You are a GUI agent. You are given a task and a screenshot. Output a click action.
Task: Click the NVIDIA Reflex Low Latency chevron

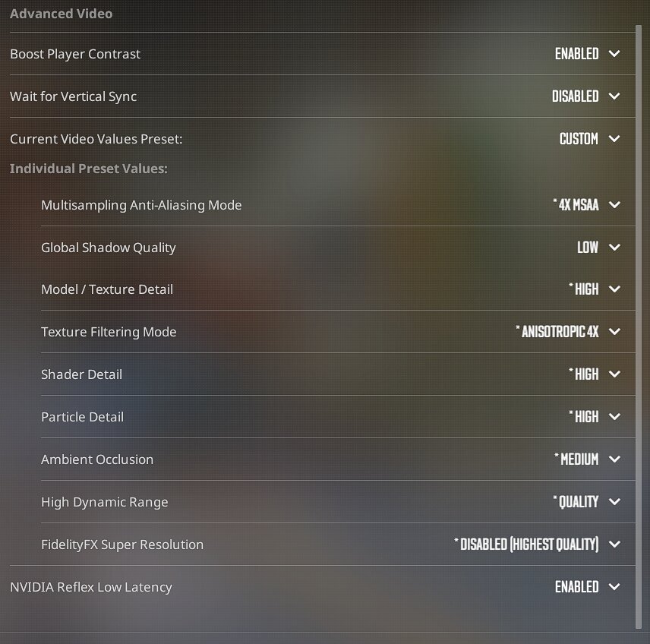pos(614,587)
